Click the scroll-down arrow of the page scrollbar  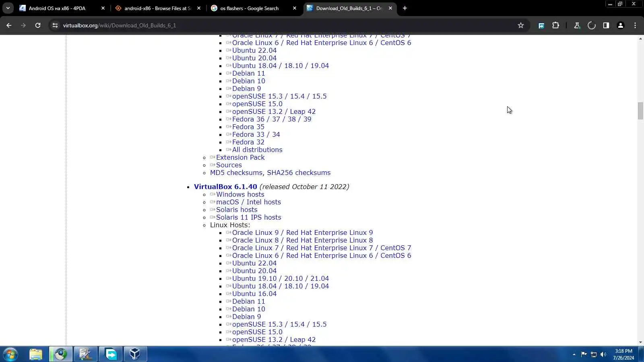pos(640,342)
